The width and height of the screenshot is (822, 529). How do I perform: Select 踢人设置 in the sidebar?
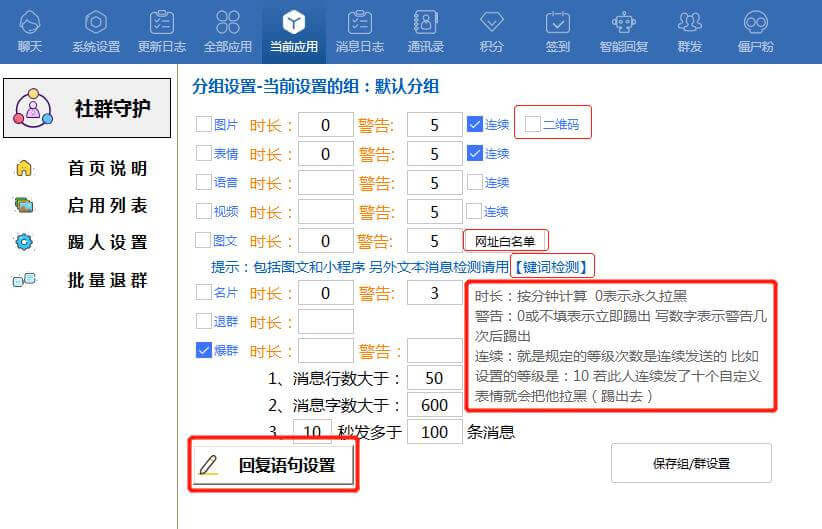(107, 242)
